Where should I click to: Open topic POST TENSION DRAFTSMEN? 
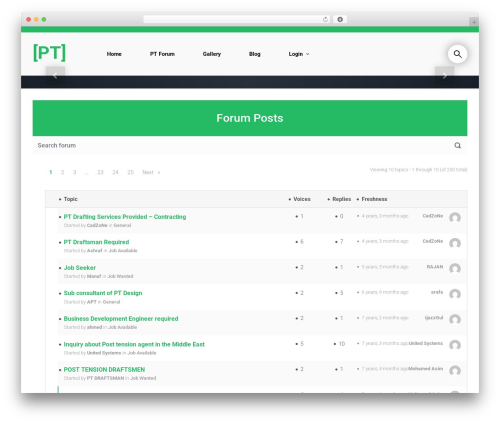[104, 370]
